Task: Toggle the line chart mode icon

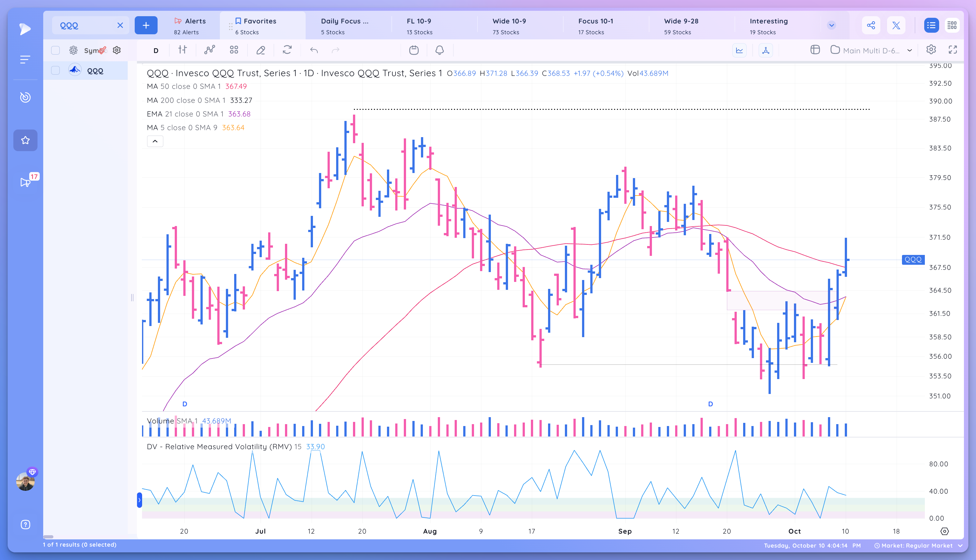Action: tap(739, 50)
